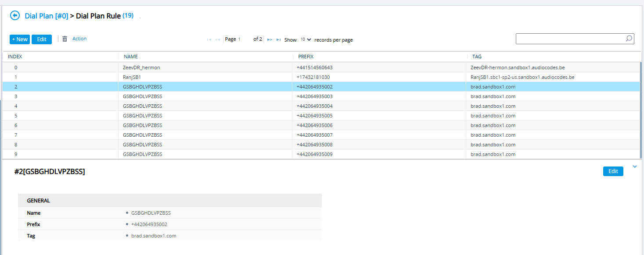This screenshot has height=255, width=644.
Task: Open the Action menu
Action: [x=79, y=39]
